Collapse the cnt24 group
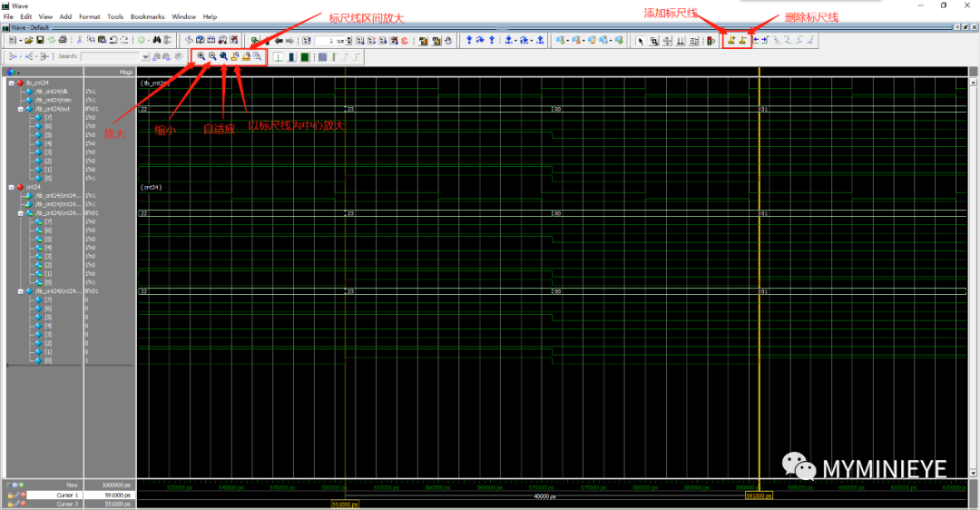 click(x=11, y=187)
